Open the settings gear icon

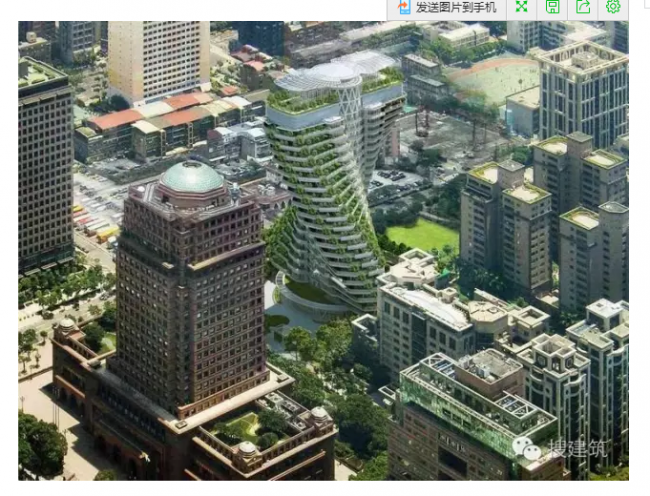(x=613, y=7)
